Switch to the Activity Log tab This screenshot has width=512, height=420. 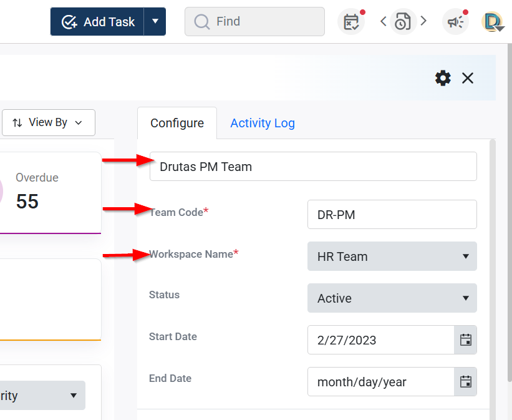(x=263, y=123)
